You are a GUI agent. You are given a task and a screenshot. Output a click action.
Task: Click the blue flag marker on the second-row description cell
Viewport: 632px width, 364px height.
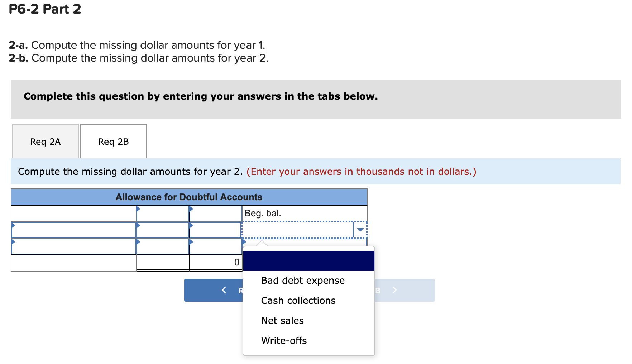click(14, 225)
